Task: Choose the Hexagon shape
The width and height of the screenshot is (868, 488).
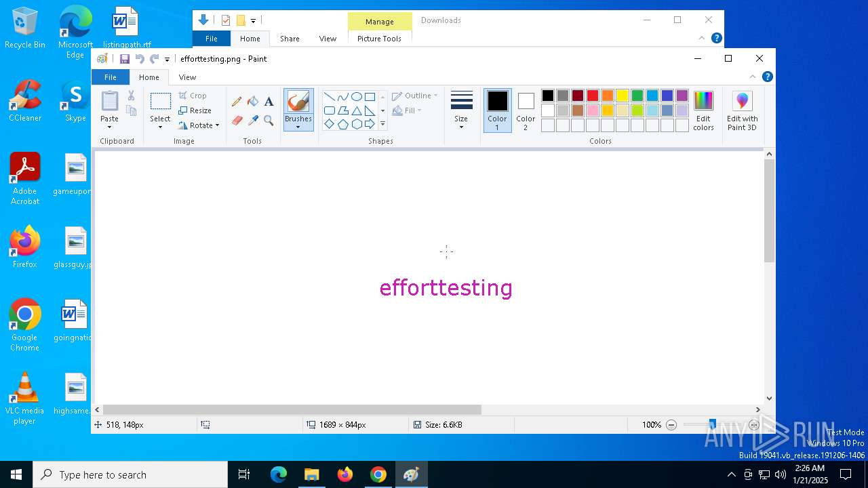Action: coord(356,124)
